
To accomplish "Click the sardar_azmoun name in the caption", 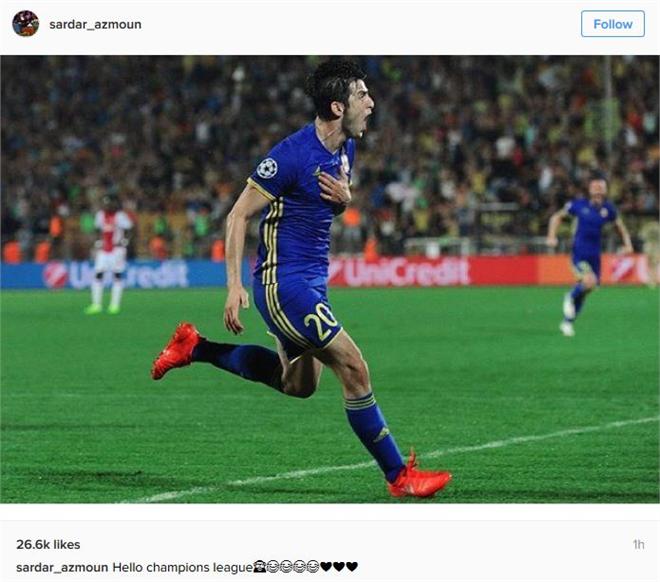I will 62,567.
